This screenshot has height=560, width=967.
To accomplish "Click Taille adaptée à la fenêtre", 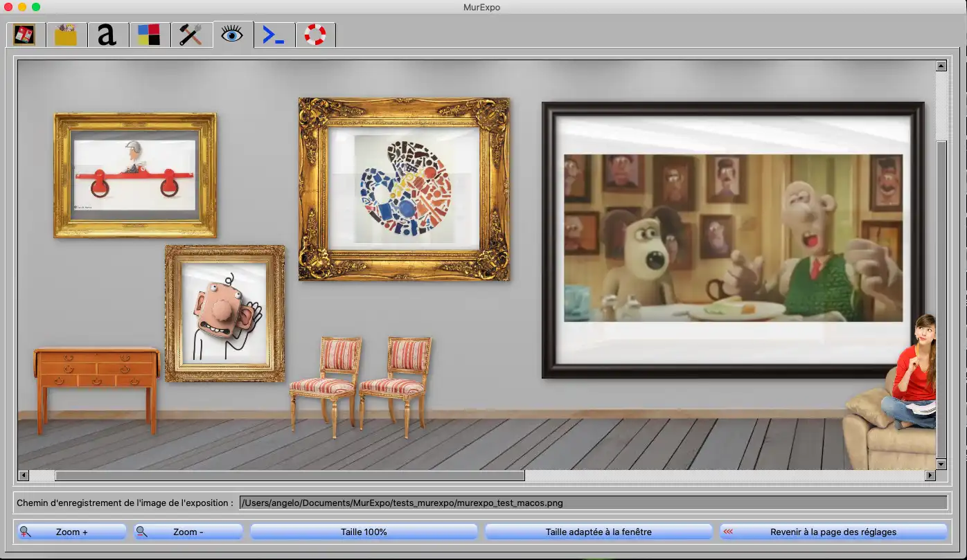I will tap(598, 532).
